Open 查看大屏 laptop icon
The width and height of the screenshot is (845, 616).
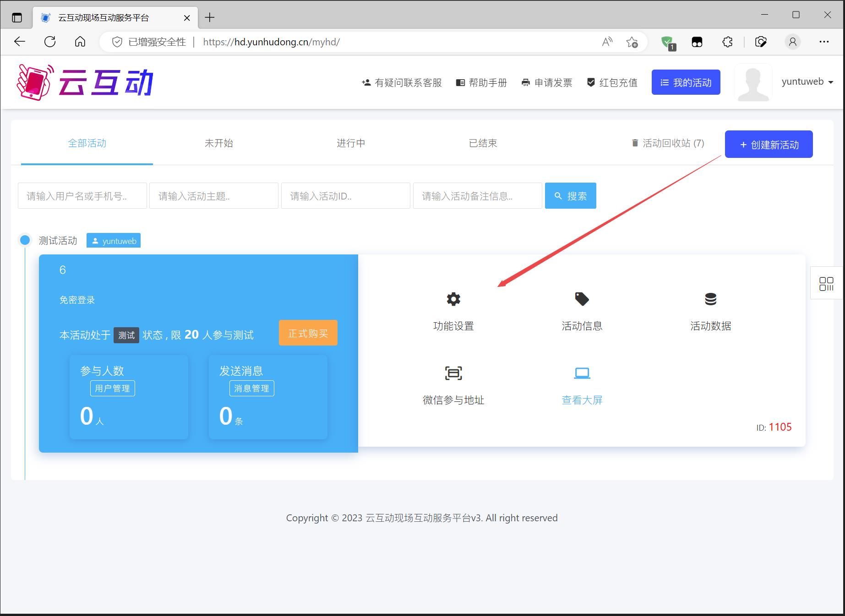[582, 373]
